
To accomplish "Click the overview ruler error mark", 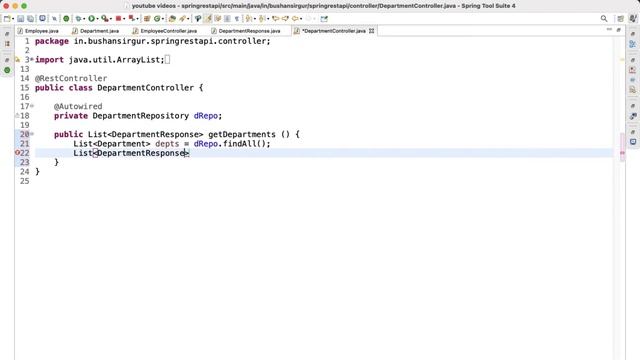I will tap(622, 153).
